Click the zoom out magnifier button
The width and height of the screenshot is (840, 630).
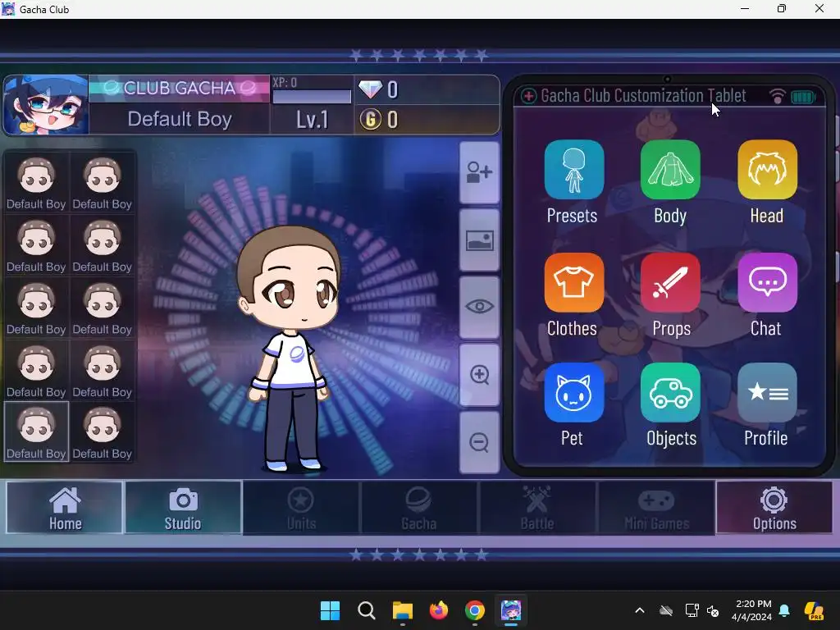coord(479,442)
